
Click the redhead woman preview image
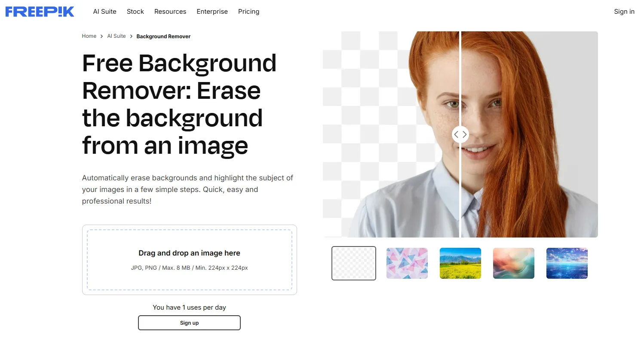(460, 134)
